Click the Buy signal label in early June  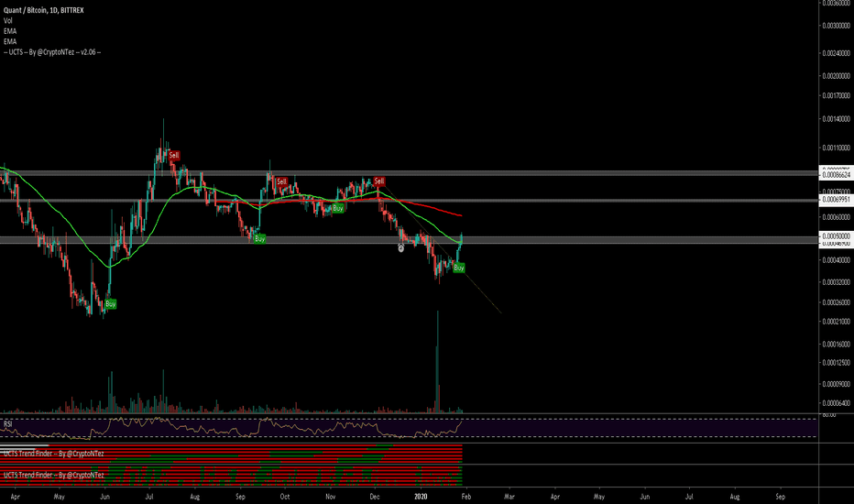tap(111, 304)
